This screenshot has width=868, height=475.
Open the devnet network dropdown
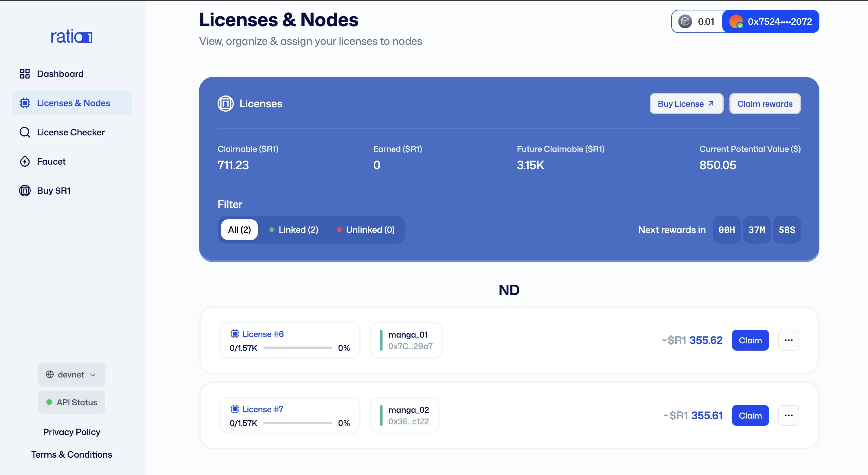(71, 374)
